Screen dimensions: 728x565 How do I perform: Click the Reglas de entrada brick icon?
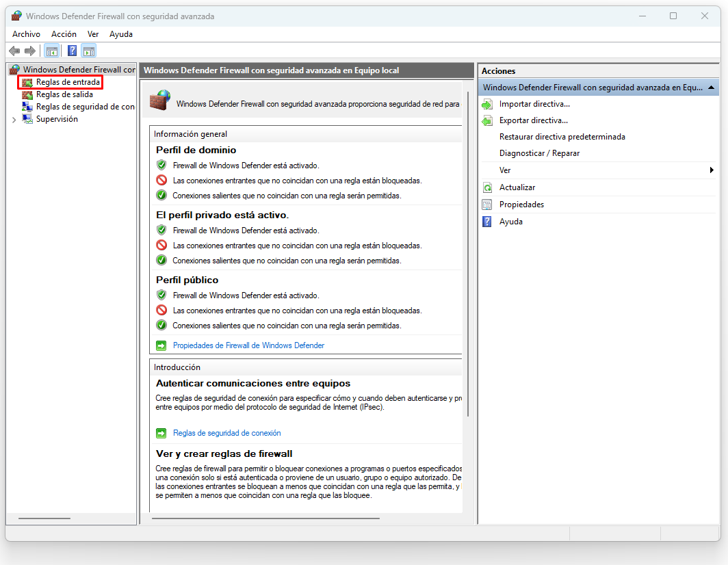27,82
